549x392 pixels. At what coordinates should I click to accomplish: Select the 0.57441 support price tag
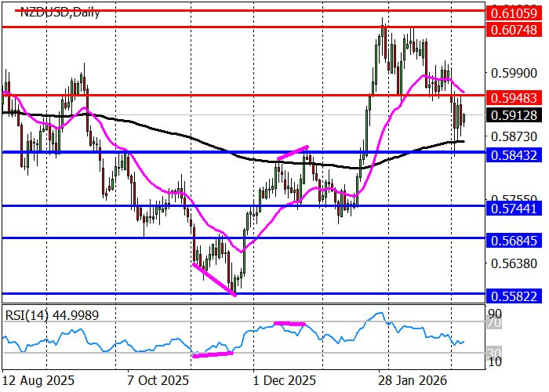click(512, 208)
